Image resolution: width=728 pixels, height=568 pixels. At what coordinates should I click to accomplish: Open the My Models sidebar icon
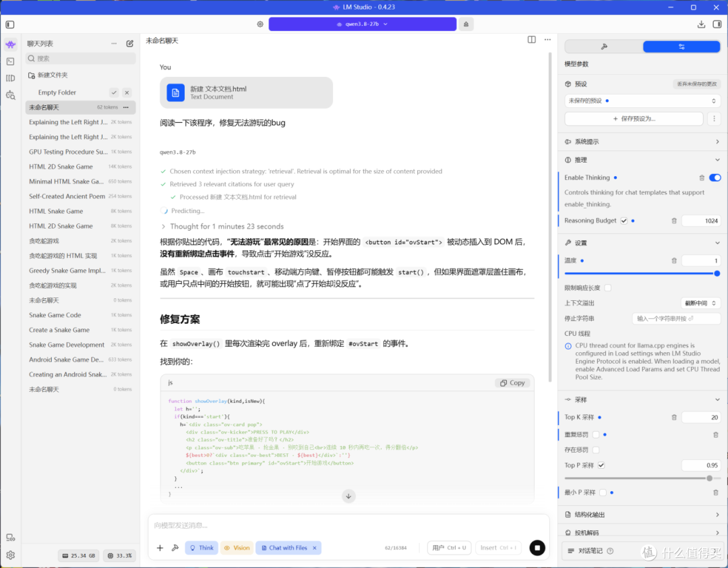10,78
